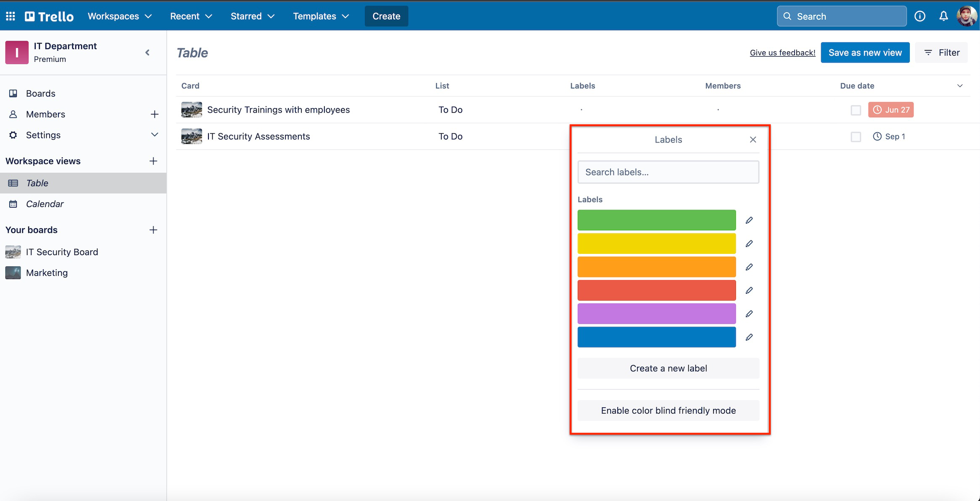Edit the orange label pencil icon
Image resolution: width=980 pixels, height=501 pixels.
[x=749, y=267]
